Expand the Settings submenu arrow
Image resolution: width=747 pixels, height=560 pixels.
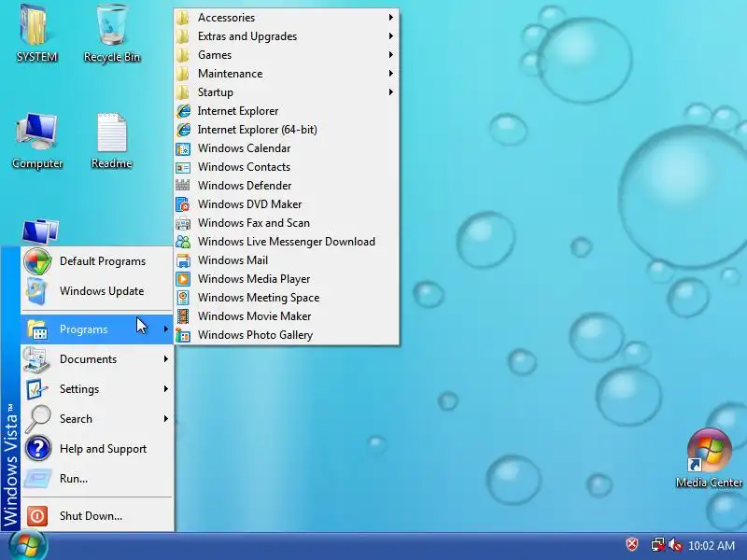click(166, 389)
